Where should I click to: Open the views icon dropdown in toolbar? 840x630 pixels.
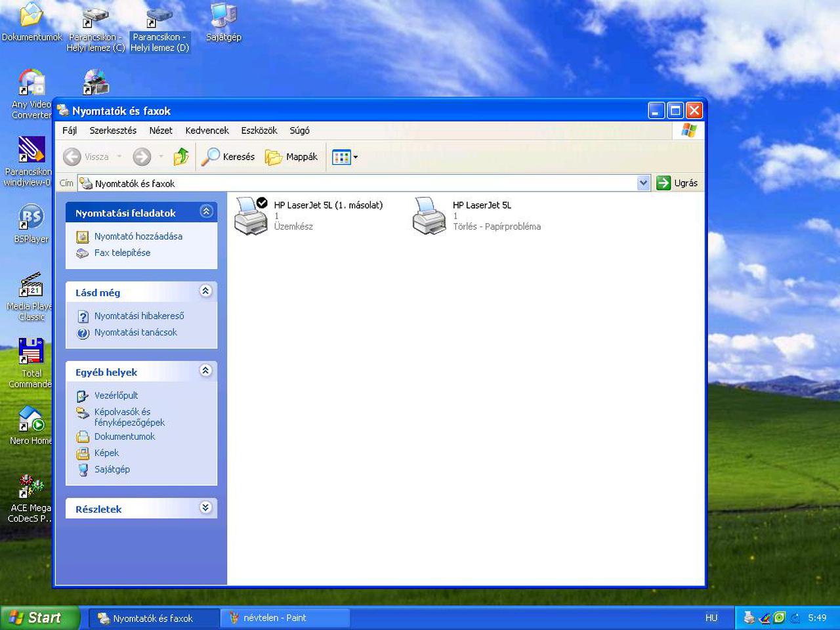coord(345,157)
